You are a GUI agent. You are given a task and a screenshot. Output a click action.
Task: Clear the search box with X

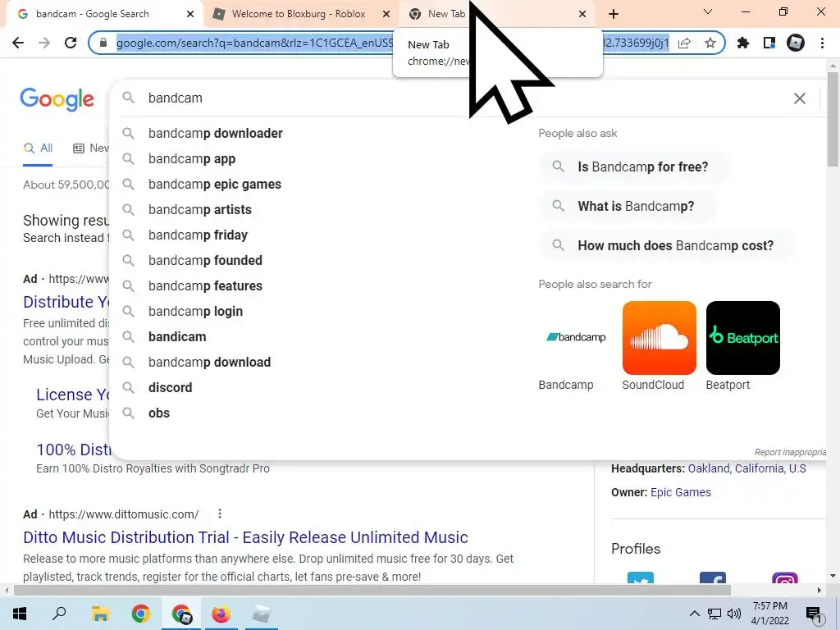click(799, 98)
